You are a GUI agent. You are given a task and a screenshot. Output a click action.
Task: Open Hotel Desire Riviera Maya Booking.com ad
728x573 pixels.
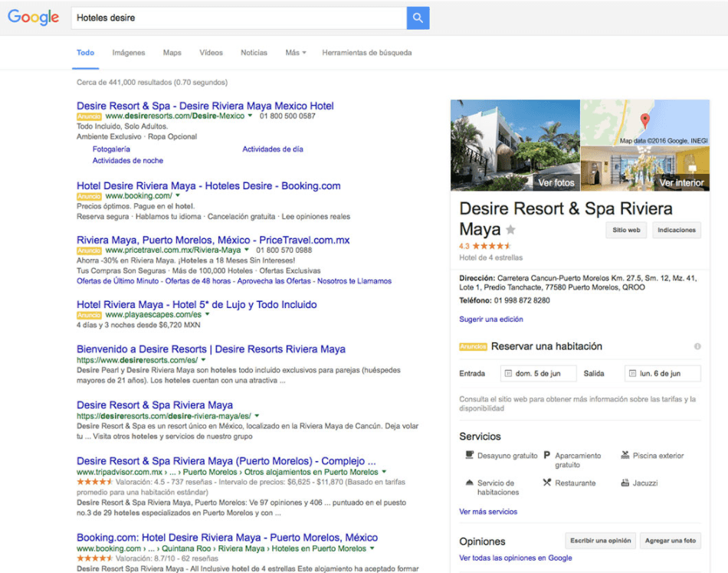click(x=208, y=185)
